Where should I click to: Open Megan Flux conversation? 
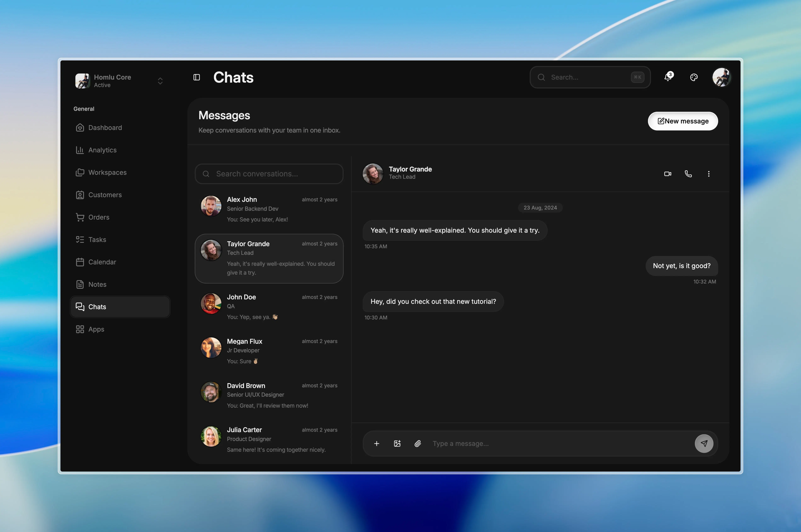(269, 351)
